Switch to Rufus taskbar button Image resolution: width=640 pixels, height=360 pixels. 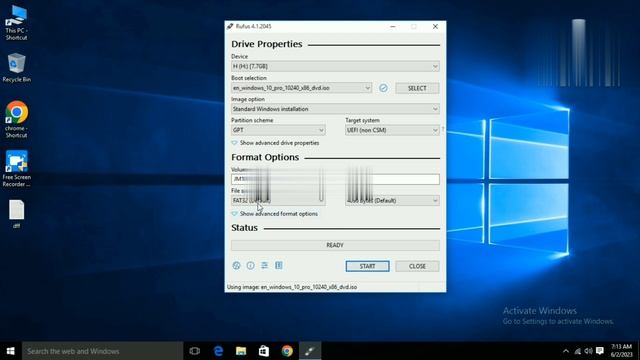(310, 351)
